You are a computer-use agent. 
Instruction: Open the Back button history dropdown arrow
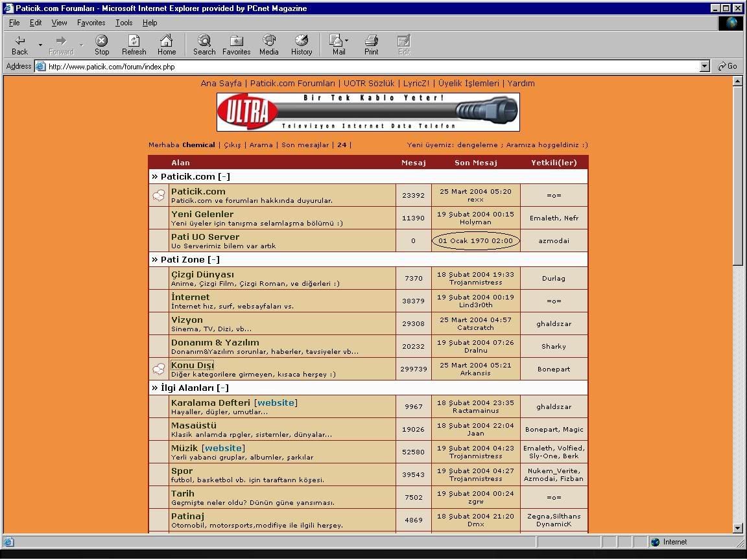[40, 45]
